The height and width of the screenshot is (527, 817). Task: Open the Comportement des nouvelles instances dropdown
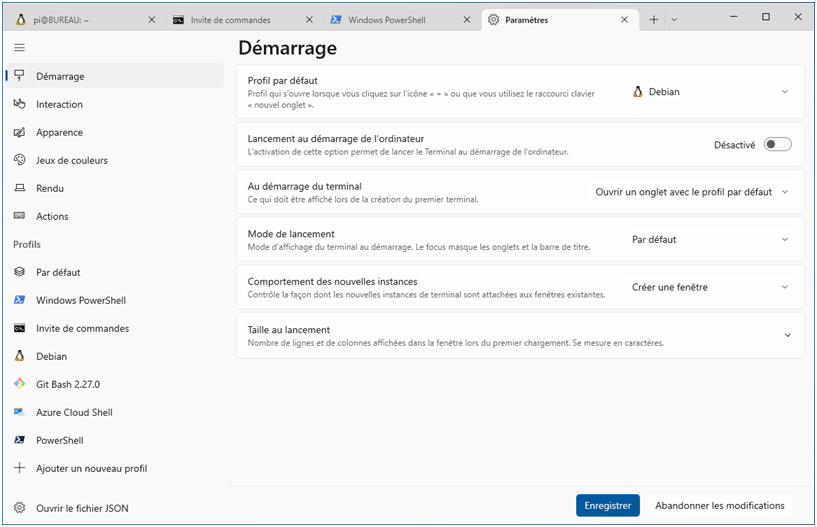pyautogui.click(x=710, y=287)
